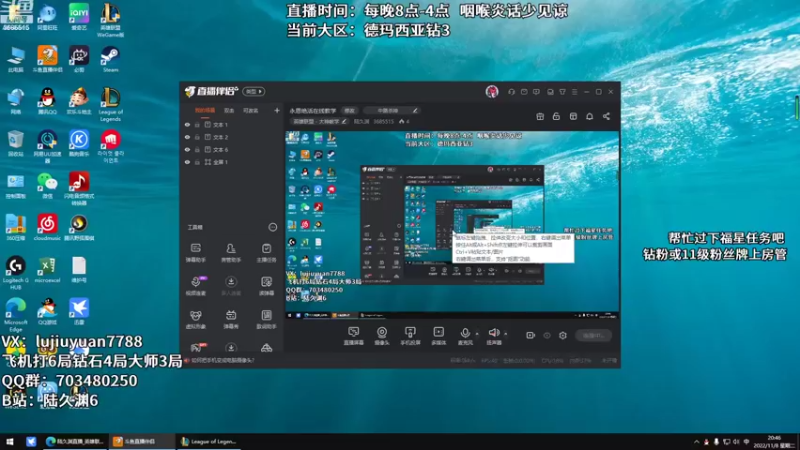Image resolution: width=800 pixels, height=450 pixels.
Task: Add 多媒体 multimedia source
Action: click(x=438, y=336)
